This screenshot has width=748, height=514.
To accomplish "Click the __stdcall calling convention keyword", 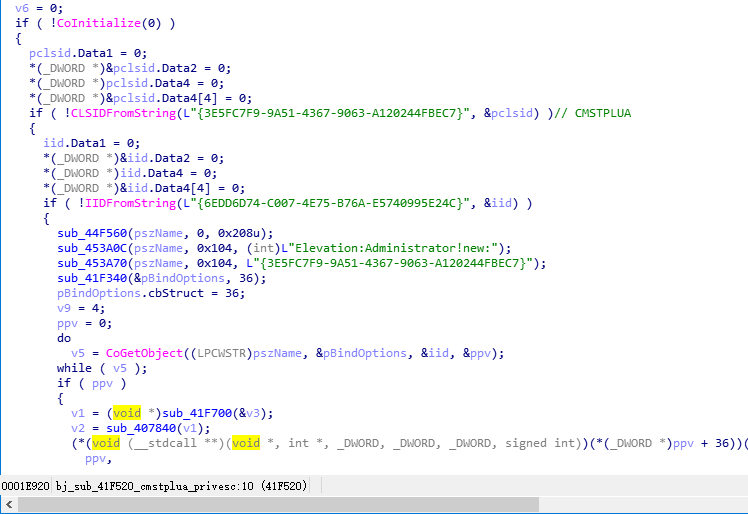I will click(x=166, y=443).
